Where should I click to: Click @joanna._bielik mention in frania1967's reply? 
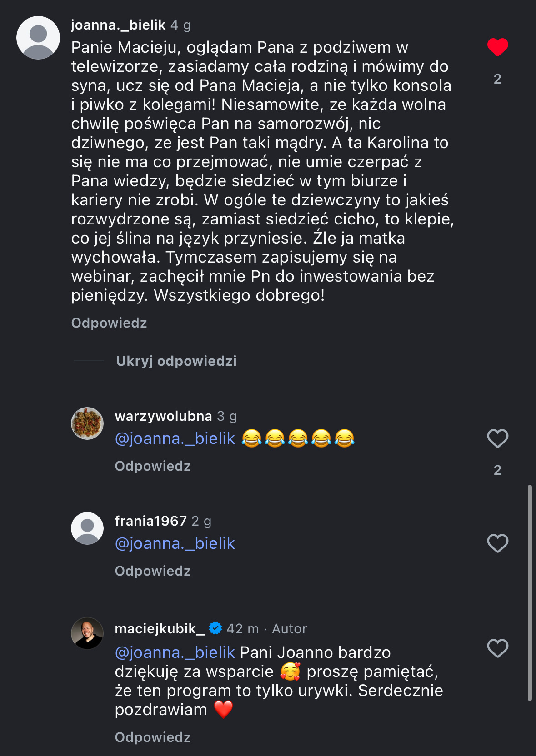tap(175, 543)
